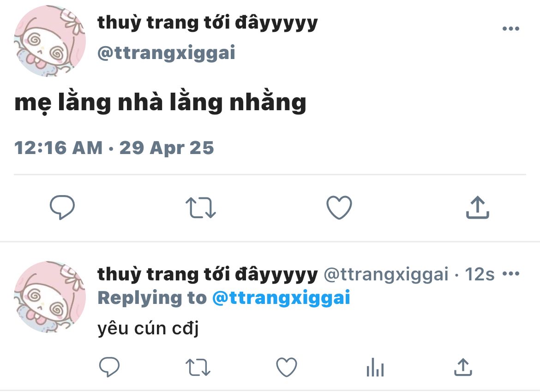The image size is (540, 392).
Task: Open the timestamp 12:16 AM · 29 Apr 25
Action: 114,148
